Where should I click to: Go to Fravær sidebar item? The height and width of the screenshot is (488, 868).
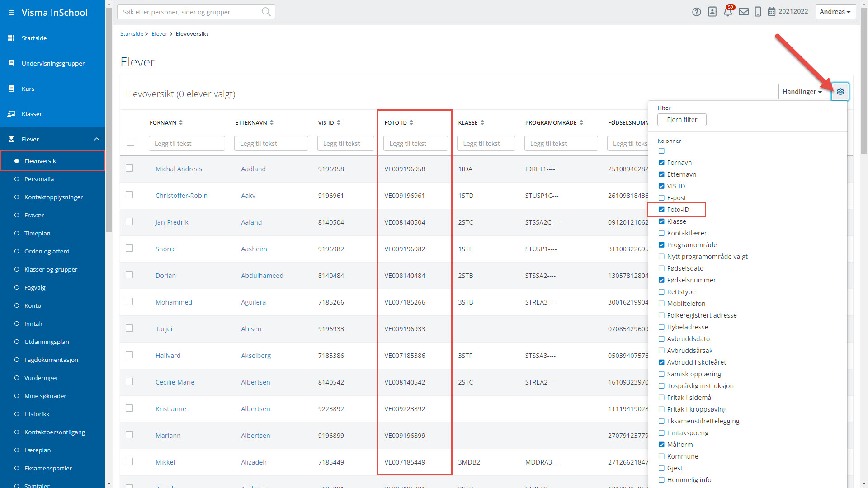pyautogui.click(x=34, y=215)
